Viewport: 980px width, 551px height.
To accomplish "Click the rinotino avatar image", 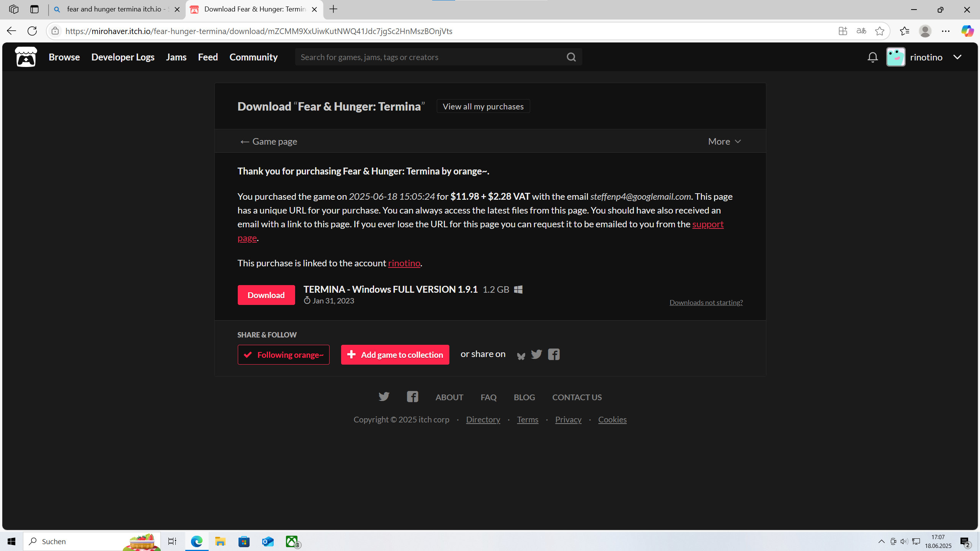I will pyautogui.click(x=896, y=57).
